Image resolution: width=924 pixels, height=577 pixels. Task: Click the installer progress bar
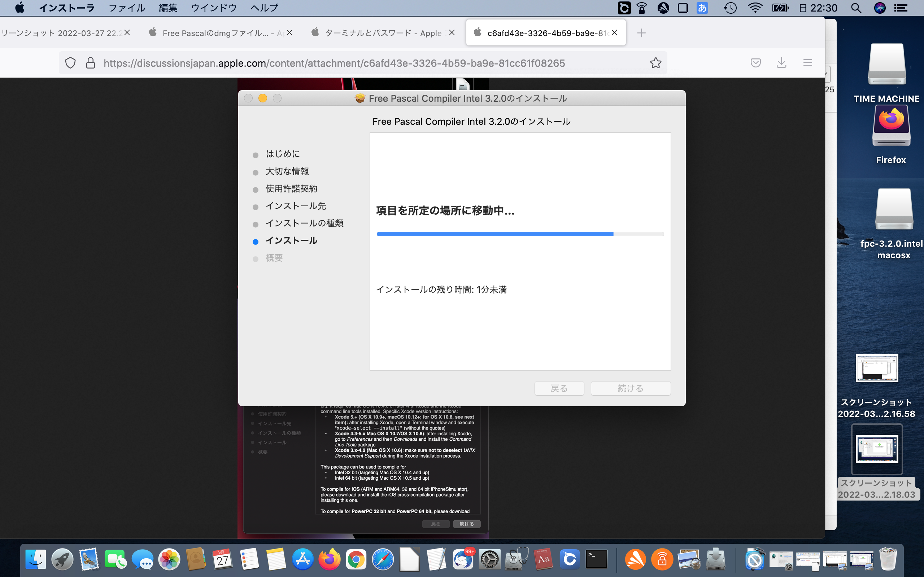coord(520,234)
